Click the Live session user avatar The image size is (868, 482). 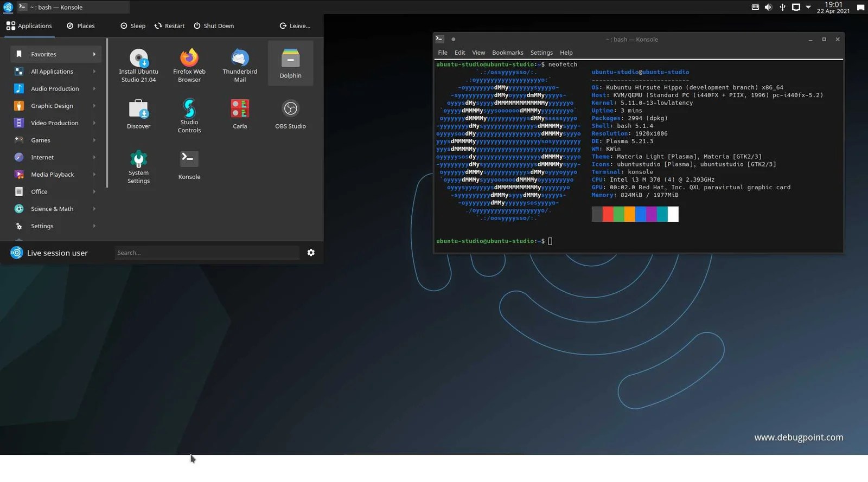[17, 253]
